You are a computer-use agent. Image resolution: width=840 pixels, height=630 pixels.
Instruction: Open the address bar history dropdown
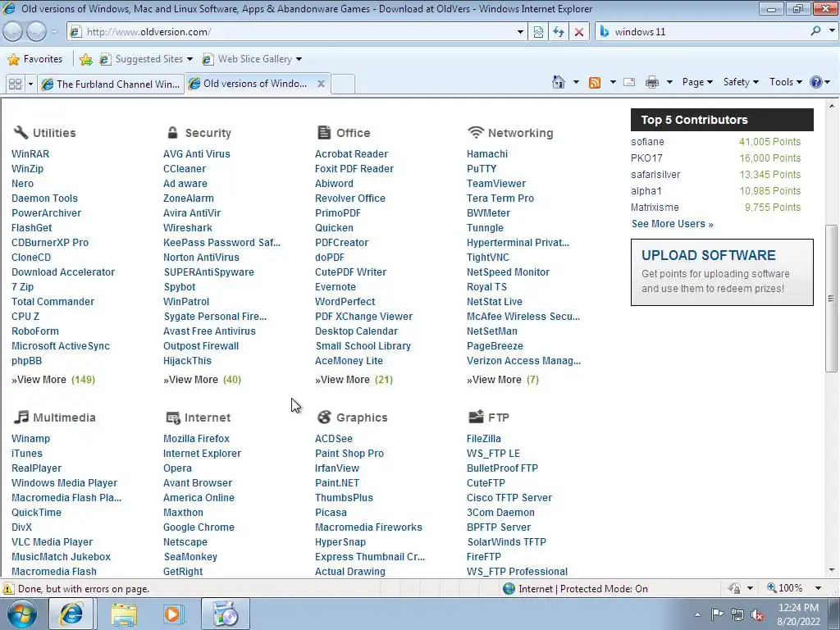coord(519,32)
